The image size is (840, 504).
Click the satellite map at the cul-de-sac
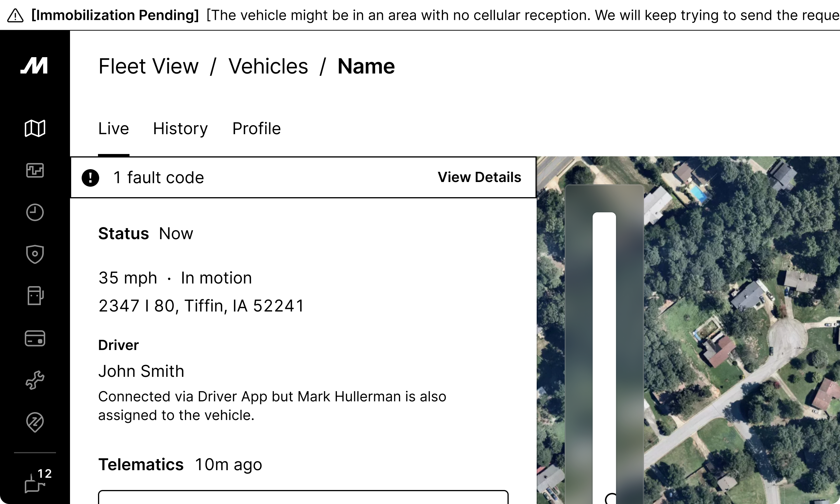[788, 338]
